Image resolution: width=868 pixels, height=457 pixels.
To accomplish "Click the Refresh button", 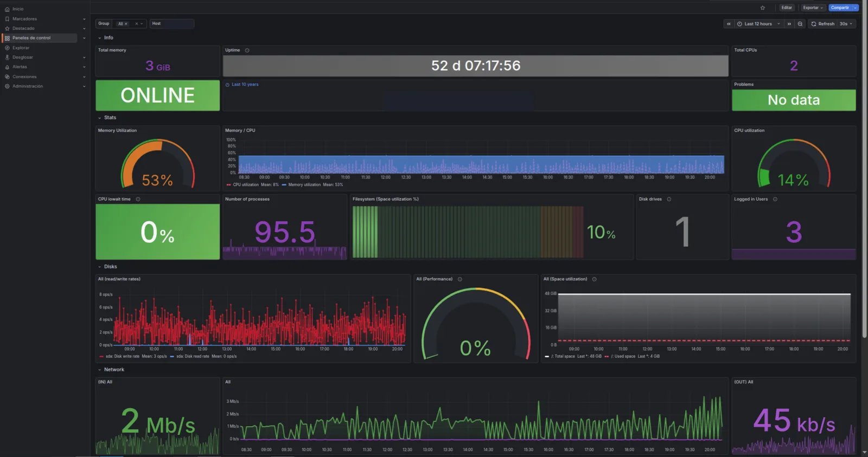I will pyautogui.click(x=822, y=24).
